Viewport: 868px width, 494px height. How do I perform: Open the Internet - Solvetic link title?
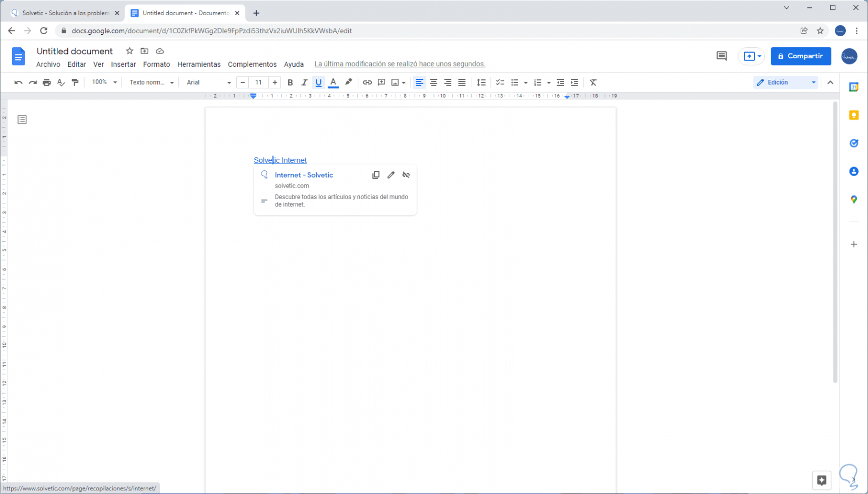304,175
